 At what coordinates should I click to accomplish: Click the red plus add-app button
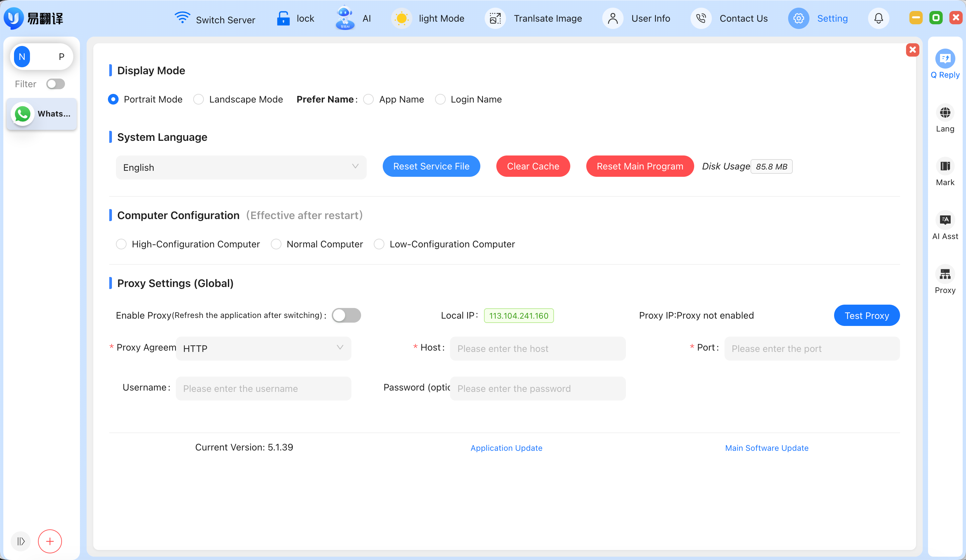click(x=50, y=541)
